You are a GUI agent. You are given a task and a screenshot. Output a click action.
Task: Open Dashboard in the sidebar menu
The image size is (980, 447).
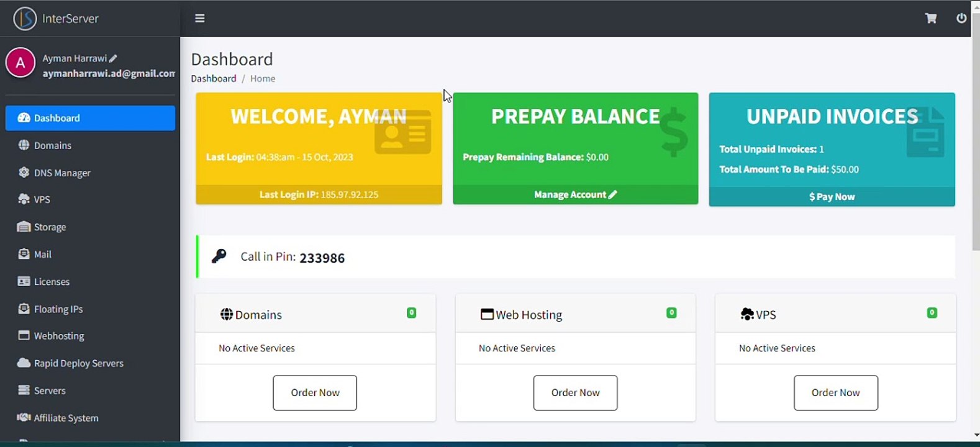point(90,118)
